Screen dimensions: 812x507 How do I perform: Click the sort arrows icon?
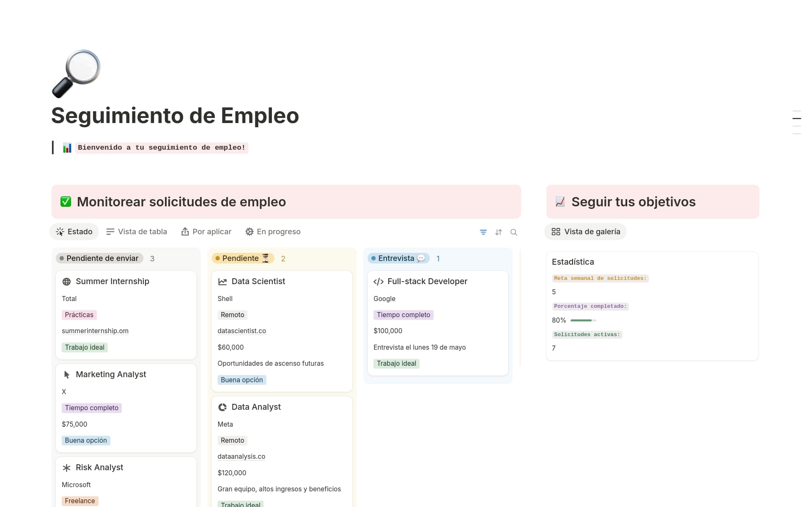(498, 232)
